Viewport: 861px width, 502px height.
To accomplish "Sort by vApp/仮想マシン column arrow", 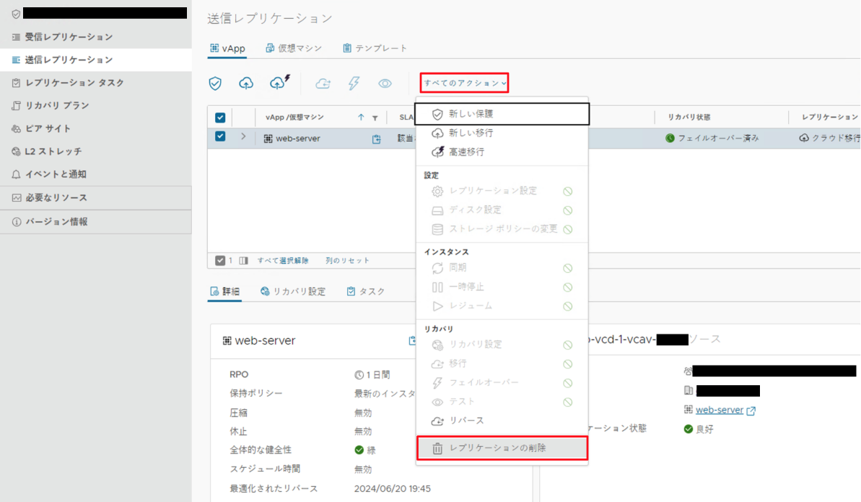I will coord(361,118).
